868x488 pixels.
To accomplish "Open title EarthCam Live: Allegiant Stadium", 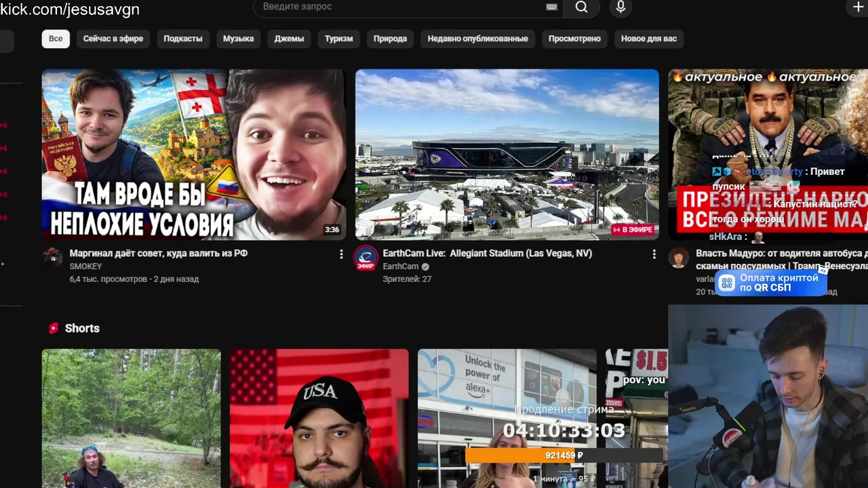I will coord(488,253).
